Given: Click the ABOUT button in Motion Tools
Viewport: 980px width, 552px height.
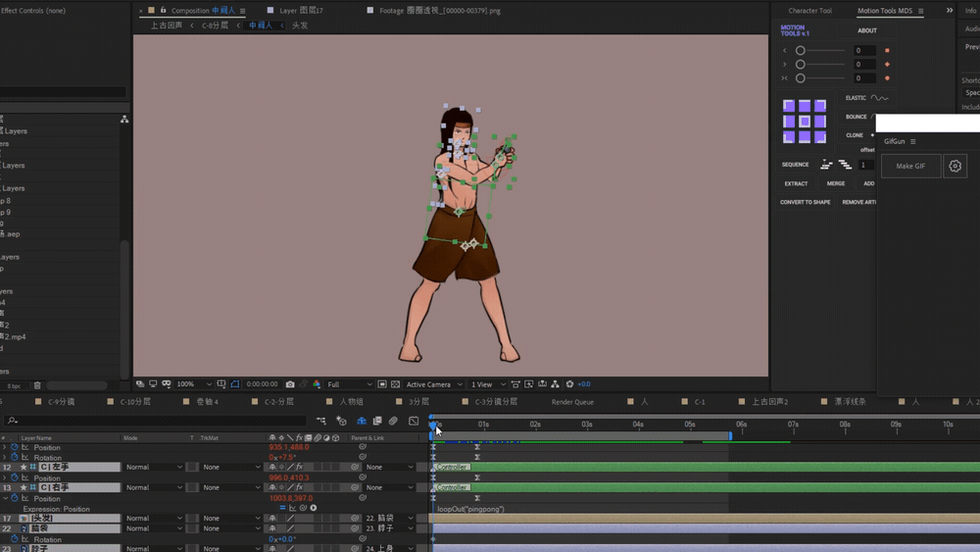Looking at the screenshot, I should (867, 30).
